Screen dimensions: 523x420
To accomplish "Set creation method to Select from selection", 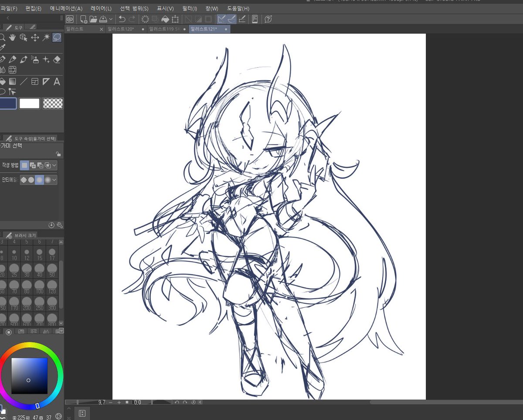I will [48, 165].
